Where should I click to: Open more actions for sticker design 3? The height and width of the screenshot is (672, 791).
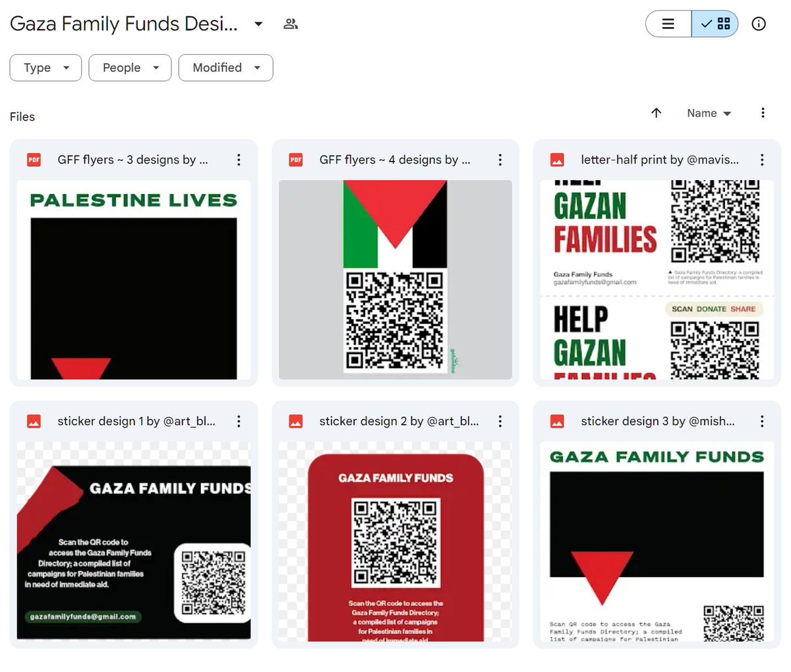[762, 421]
